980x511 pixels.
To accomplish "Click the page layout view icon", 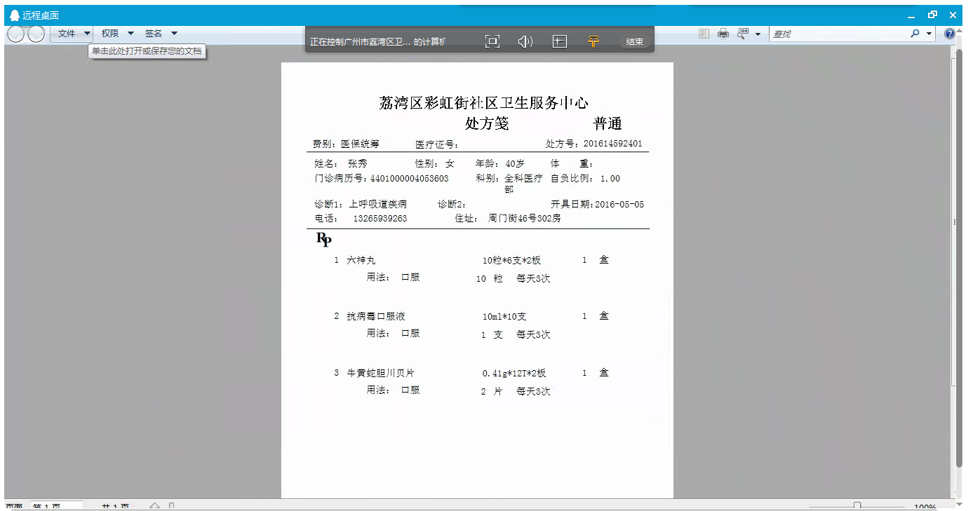I will [704, 34].
